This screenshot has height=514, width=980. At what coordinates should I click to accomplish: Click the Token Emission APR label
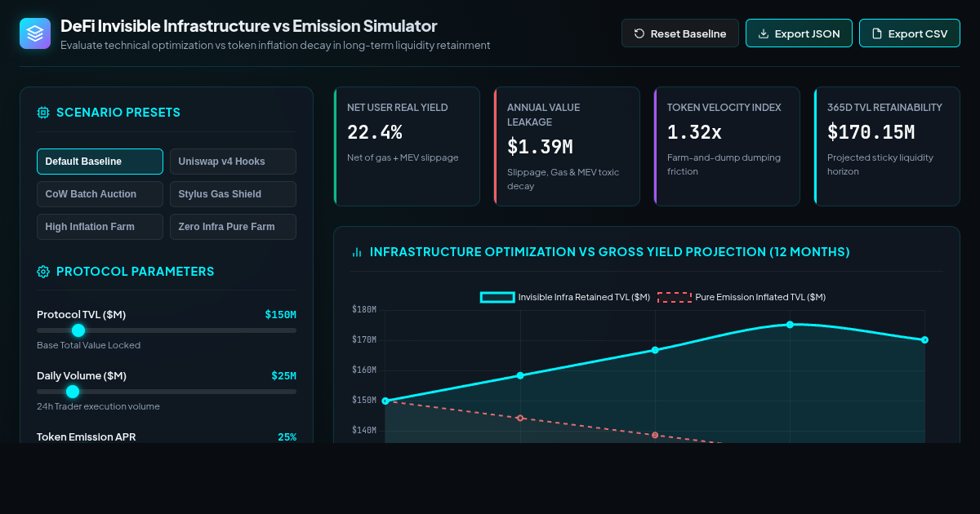pos(87,436)
